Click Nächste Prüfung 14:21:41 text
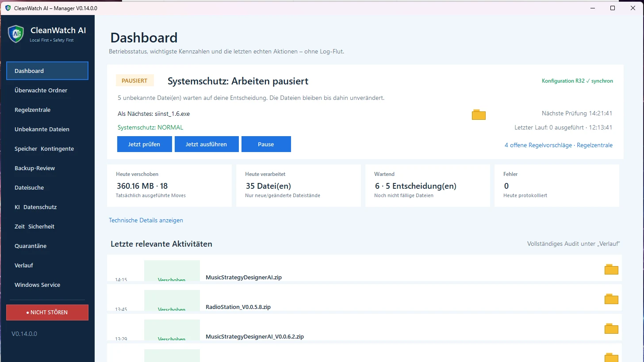This screenshot has width=644, height=362. pos(577,114)
